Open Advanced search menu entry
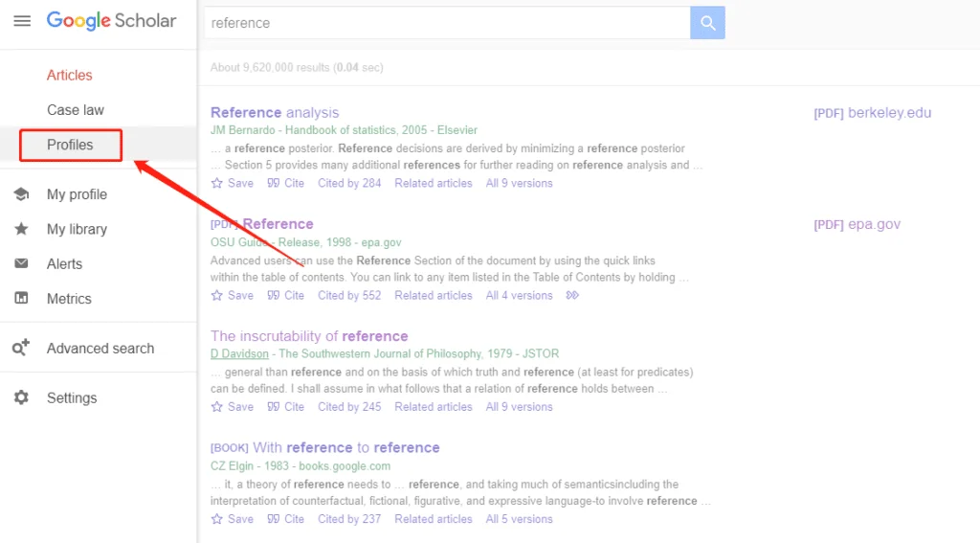980x543 pixels. coord(100,349)
